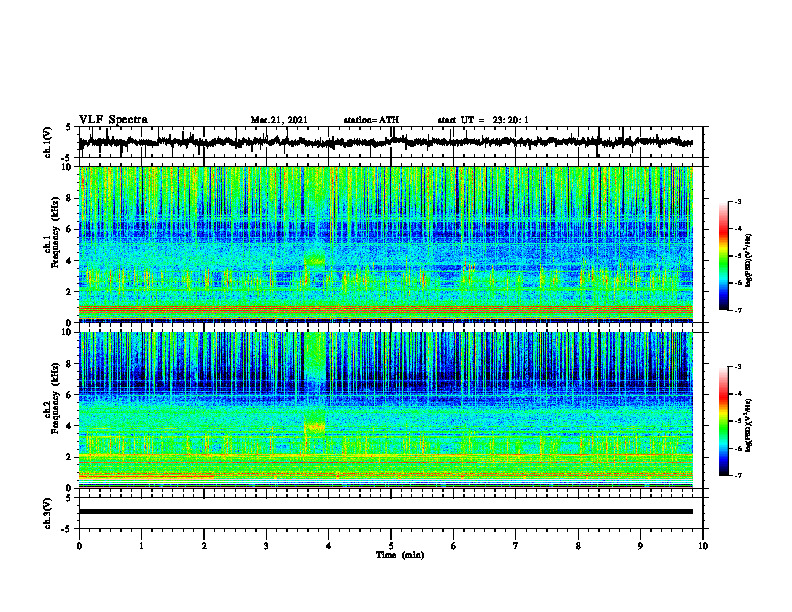
Task: Click the "ch.3(V)" axis label
Action: coord(48,513)
